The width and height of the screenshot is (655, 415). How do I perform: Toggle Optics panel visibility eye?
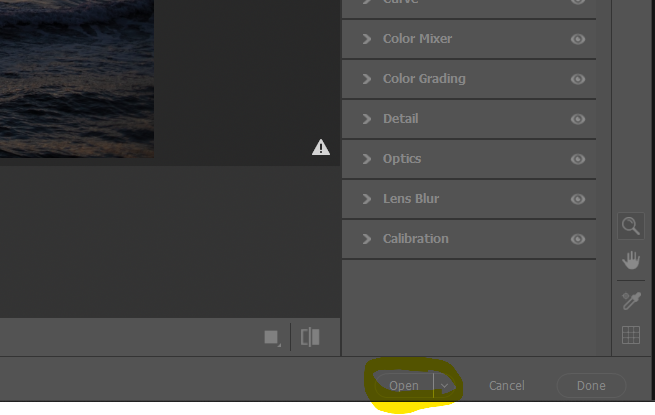point(578,159)
